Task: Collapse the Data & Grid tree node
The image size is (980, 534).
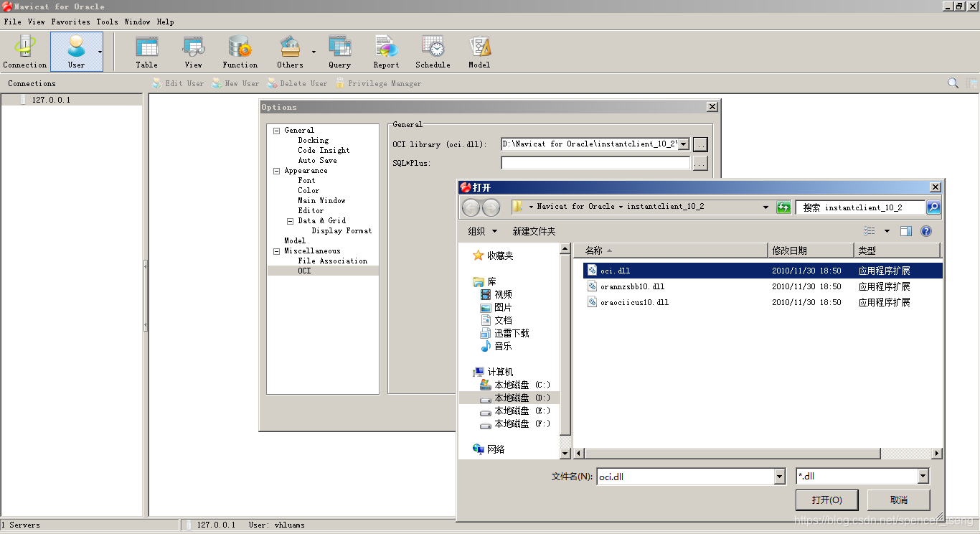Action: (x=291, y=221)
